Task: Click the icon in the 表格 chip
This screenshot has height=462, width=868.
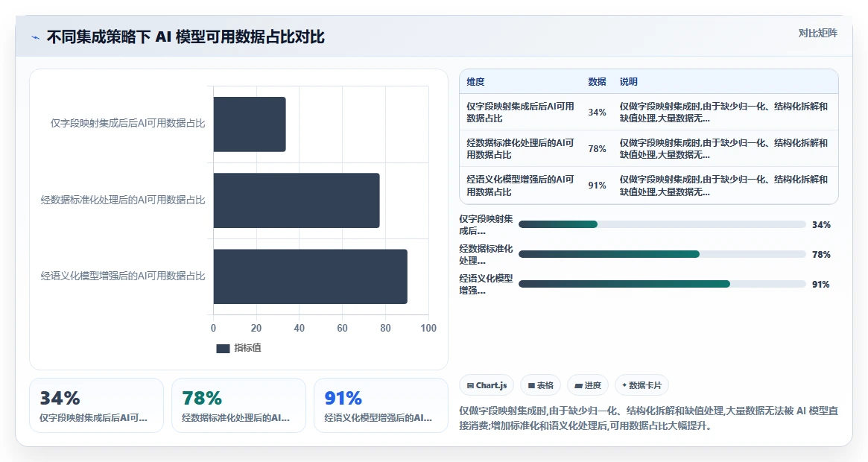Action: click(x=531, y=385)
